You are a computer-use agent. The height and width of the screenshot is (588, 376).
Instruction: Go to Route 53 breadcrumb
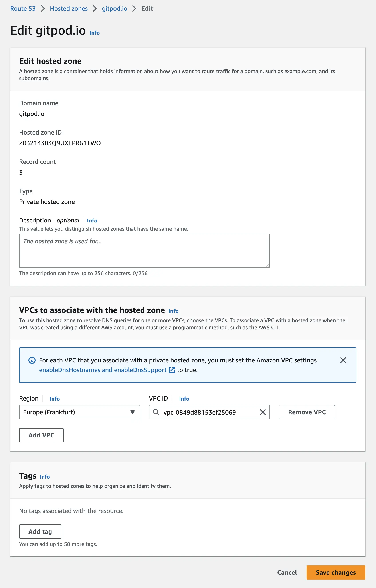coord(23,8)
